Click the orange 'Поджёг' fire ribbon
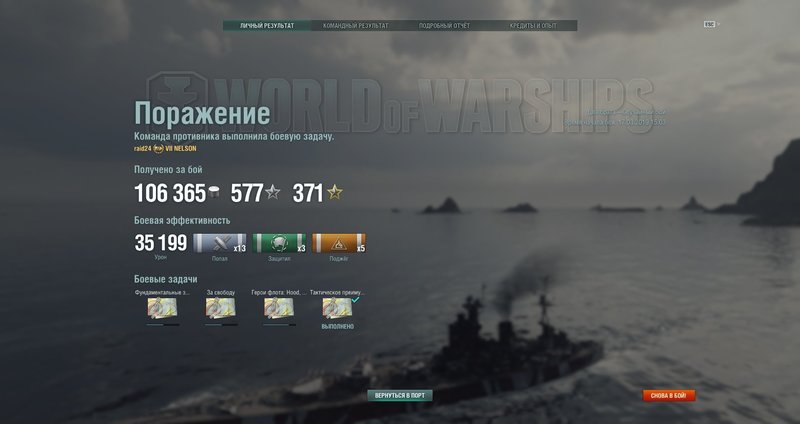 click(339, 243)
